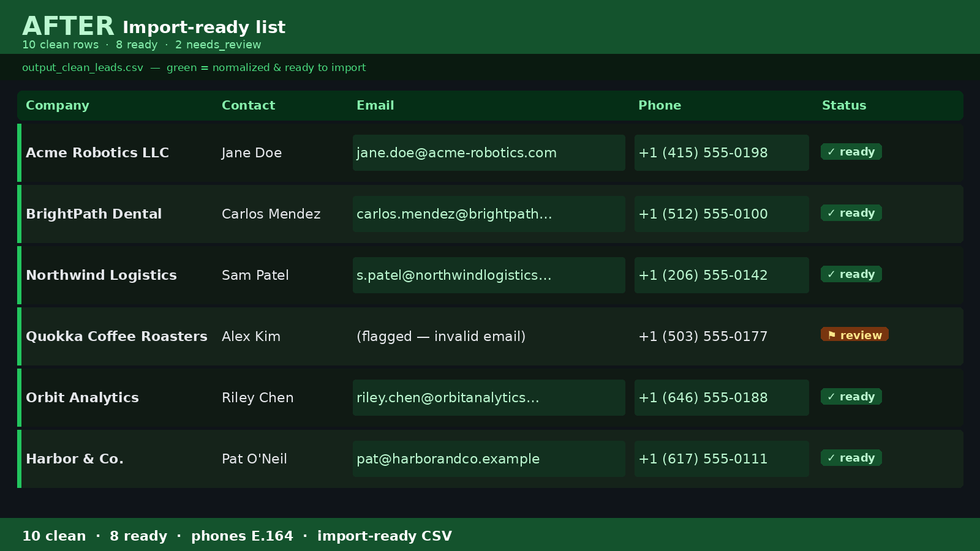980x551 pixels.
Task: Click 'phones E.164' in the footer
Action: point(242,536)
